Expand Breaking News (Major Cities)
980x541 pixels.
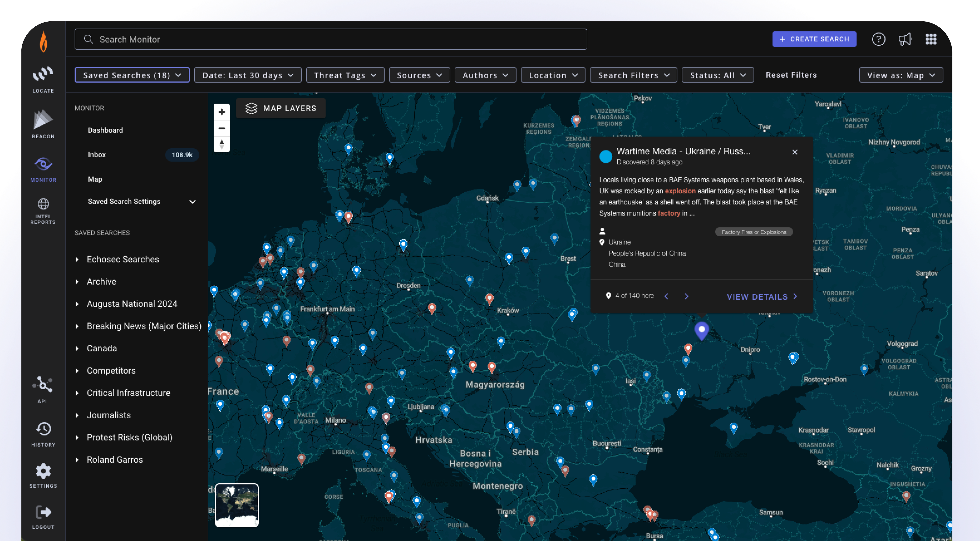click(77, 326)
